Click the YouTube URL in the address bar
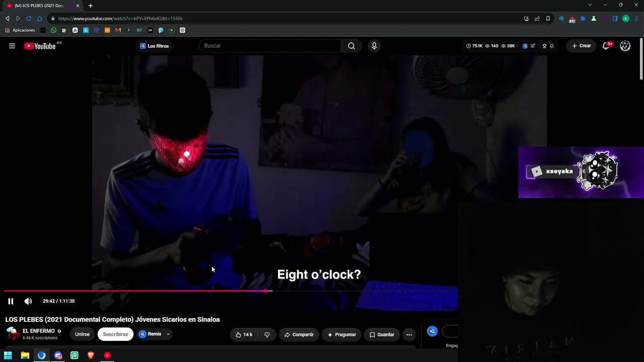 click(120, 19)
